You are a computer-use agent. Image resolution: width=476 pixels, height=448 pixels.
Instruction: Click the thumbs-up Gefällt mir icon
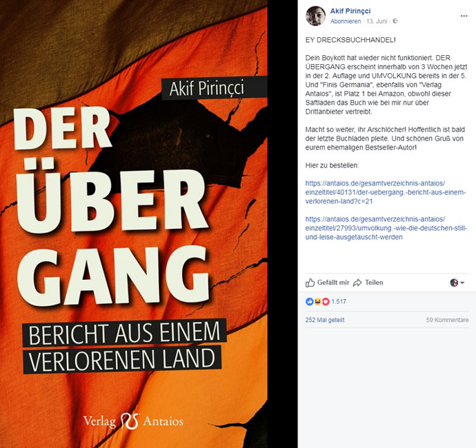point(310,283)
